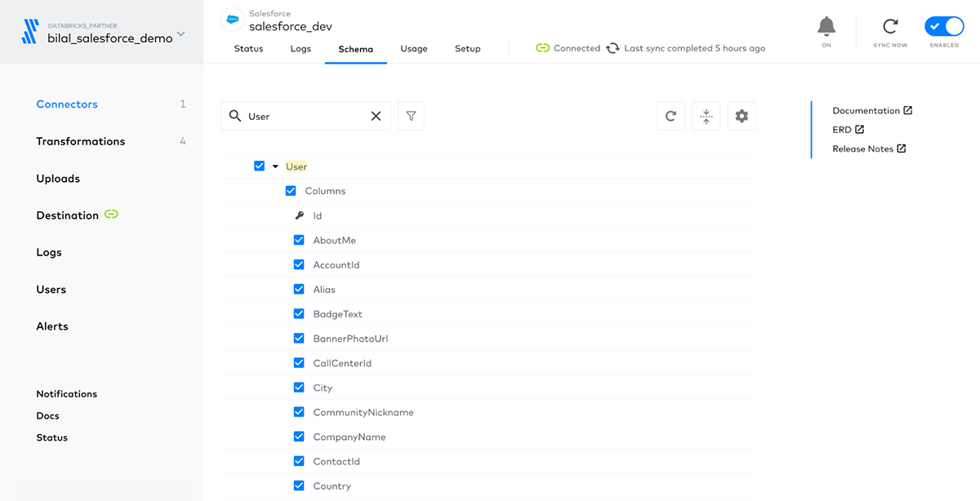The image size is (980, 501).
Task: Click the Salesforce connector logo
Action: [234, 20]
